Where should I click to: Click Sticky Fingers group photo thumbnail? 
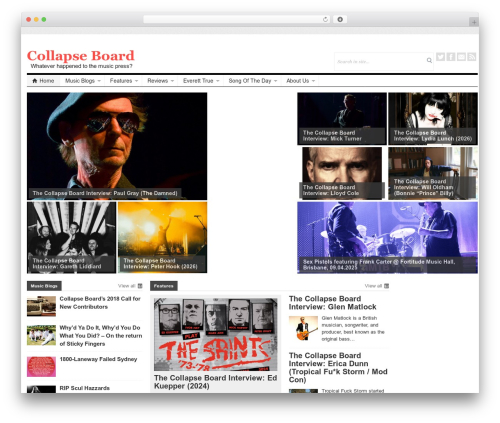point(41,335)
